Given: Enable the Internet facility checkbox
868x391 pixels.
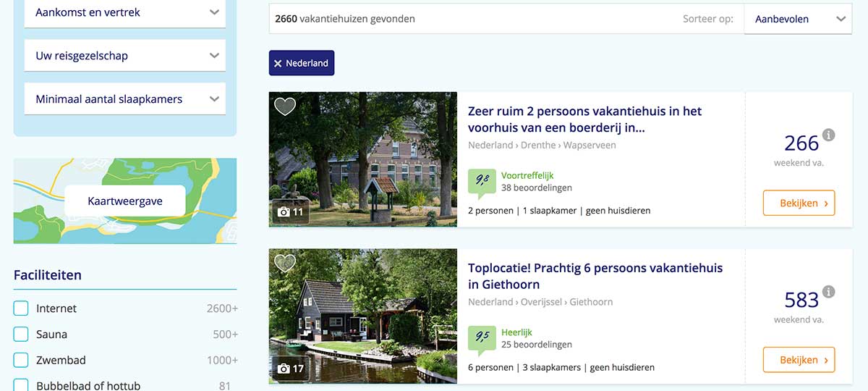Looking at the screenshot, I should [21, 308].
